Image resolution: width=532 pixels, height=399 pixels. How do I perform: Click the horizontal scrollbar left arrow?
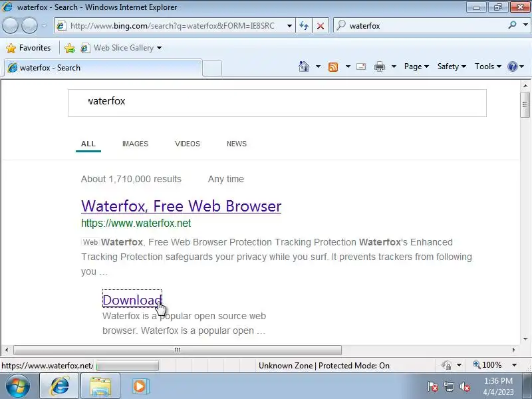tap(7, 350)
